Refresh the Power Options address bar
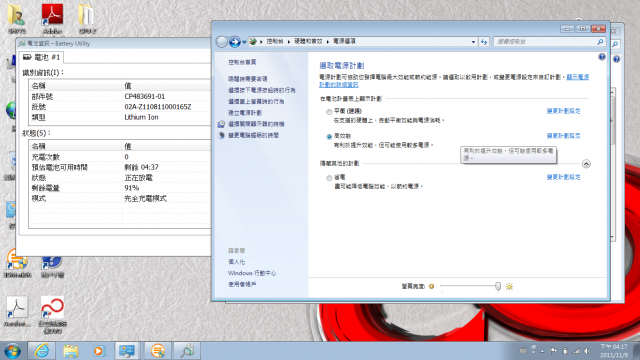Screen dimensions: 640x360 [484, 42]
